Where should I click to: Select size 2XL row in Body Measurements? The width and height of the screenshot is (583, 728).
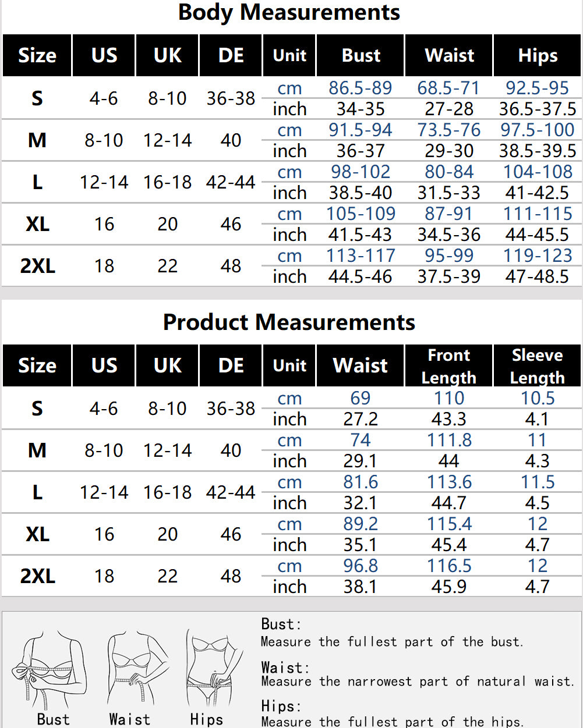(x=291, y=266)
